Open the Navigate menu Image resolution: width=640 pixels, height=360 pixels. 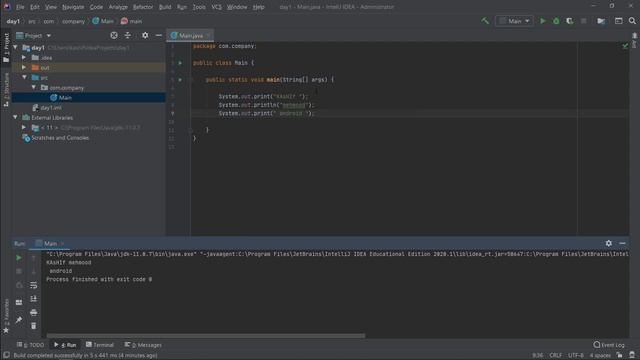click(73, 7)
